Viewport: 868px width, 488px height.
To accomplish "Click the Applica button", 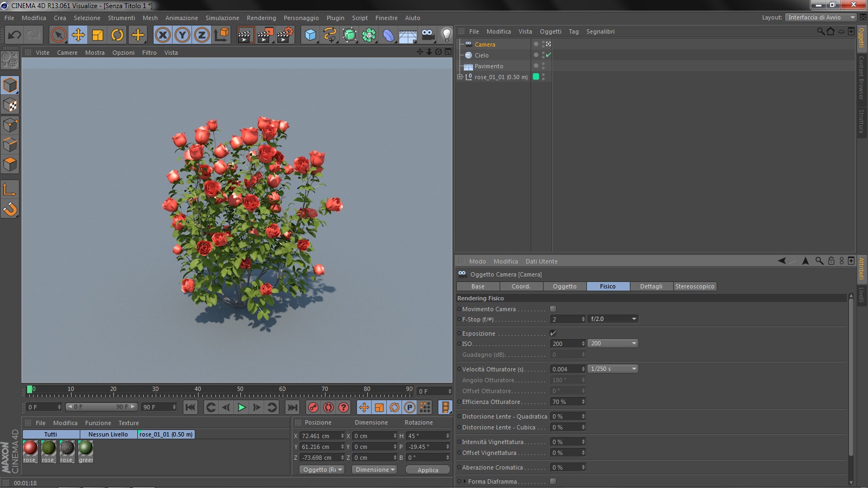I will tap(427, 470).
